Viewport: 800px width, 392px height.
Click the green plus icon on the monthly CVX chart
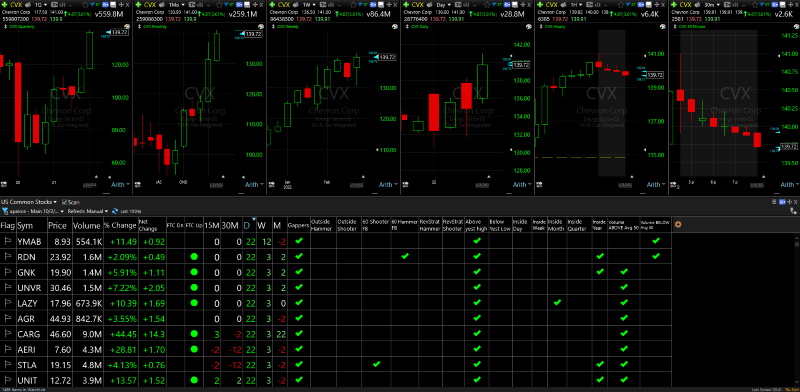click(138, 5)
